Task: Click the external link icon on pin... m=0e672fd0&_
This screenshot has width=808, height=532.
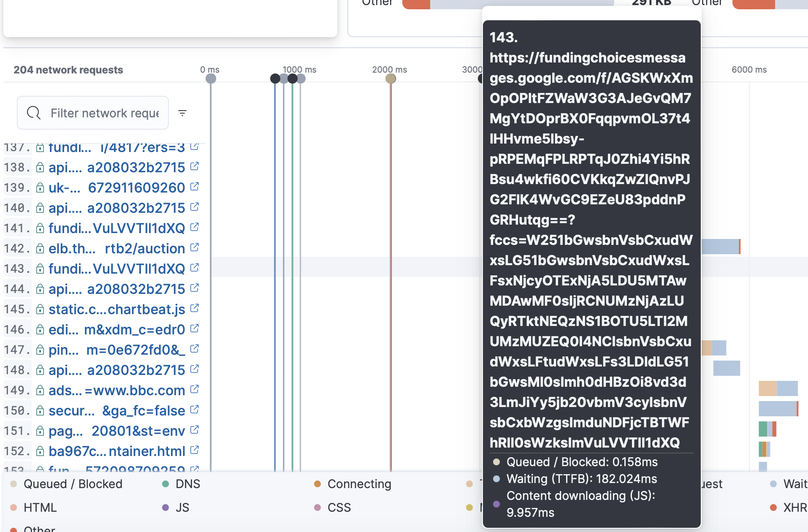Action: click(x=195, y=348)
